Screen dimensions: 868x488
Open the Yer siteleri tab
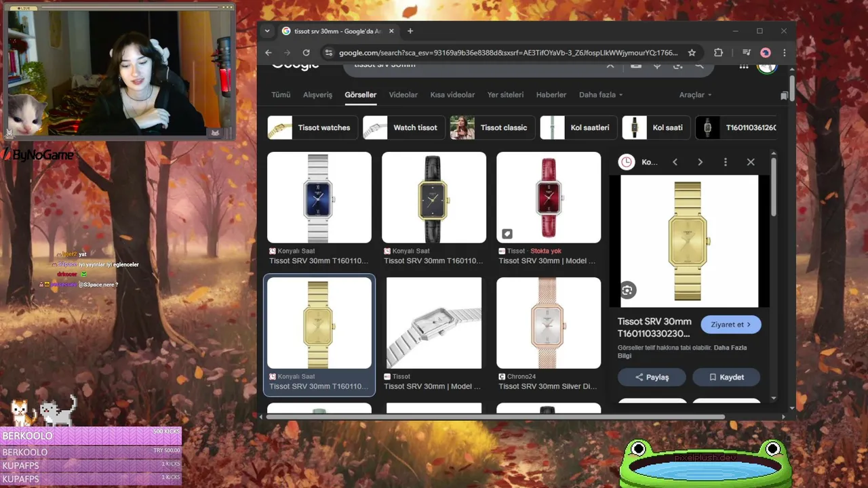pyautogui.click(x=505, y=95)
